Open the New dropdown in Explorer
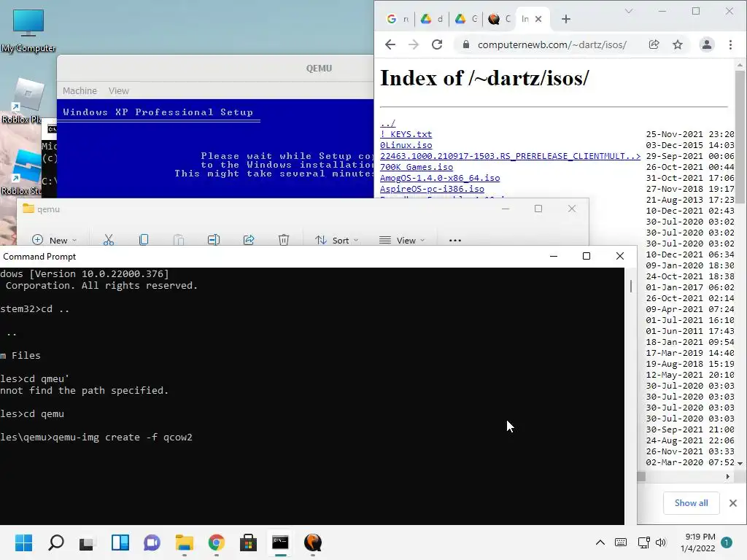The width and height of the screenshot is (747, 560). 54,240
